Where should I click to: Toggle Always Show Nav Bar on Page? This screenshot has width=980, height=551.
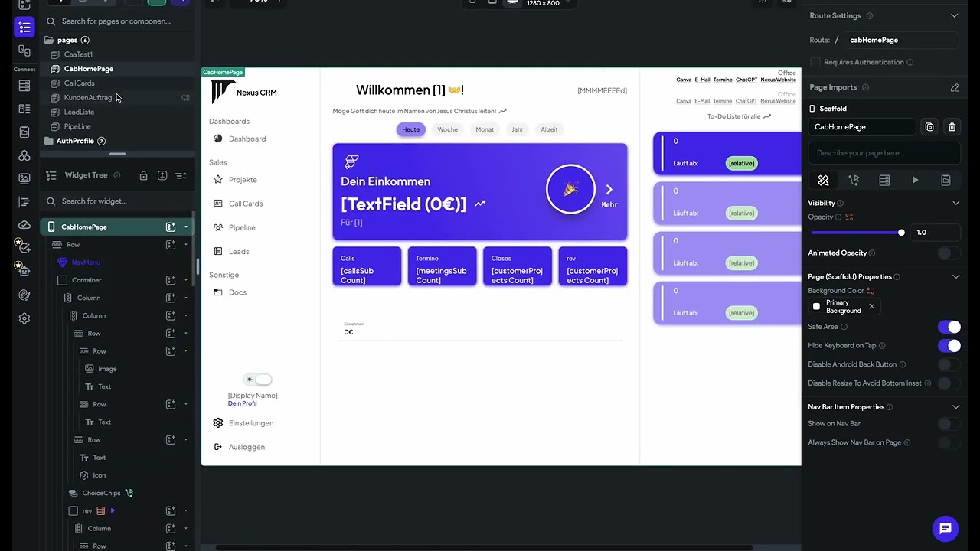pos(949,442)
